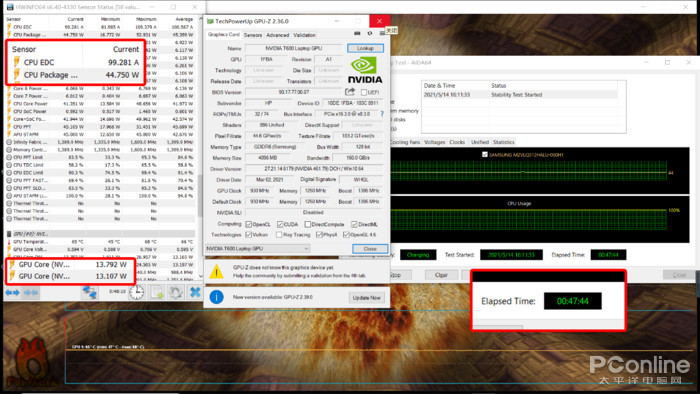Select the CPU TDC Limit row
Screen dimensions: 700x394
pyautogui.click(x=100, y=165)
